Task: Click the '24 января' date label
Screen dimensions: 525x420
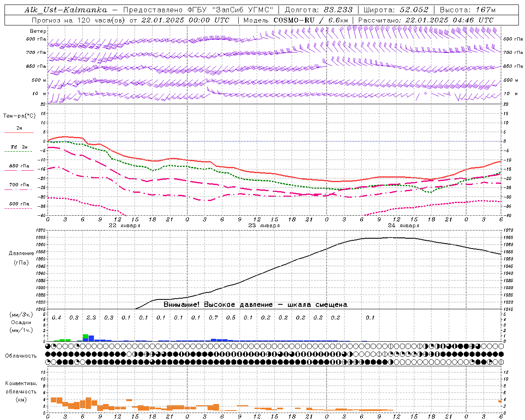Action: tap(404, 226)
